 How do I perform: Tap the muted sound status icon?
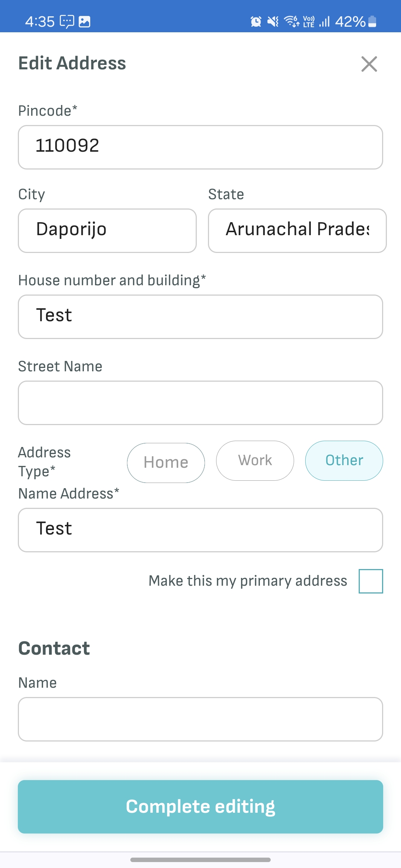(273, 22)
